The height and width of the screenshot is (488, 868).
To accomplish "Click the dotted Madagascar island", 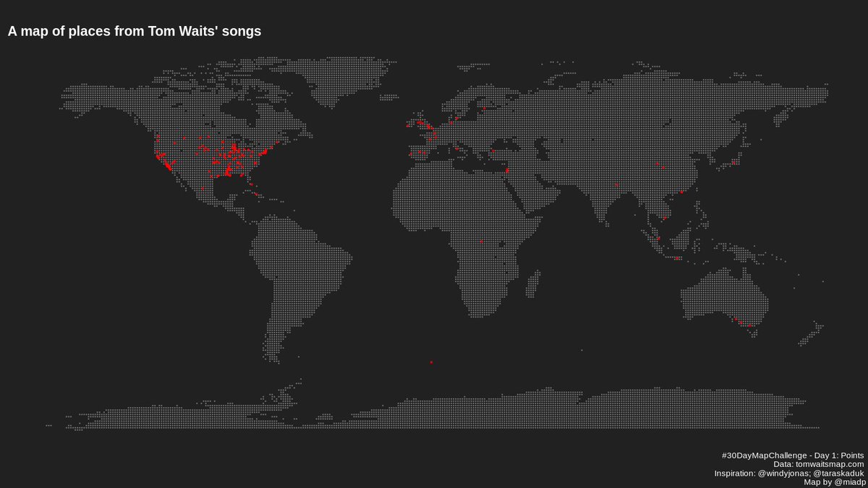I will 533,283.
